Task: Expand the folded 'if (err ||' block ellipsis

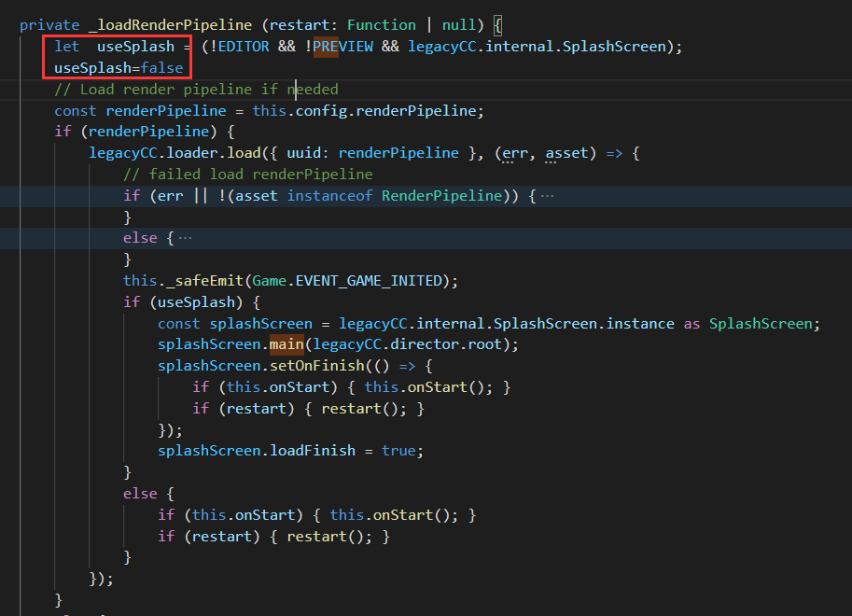Action: coord(547,196)
